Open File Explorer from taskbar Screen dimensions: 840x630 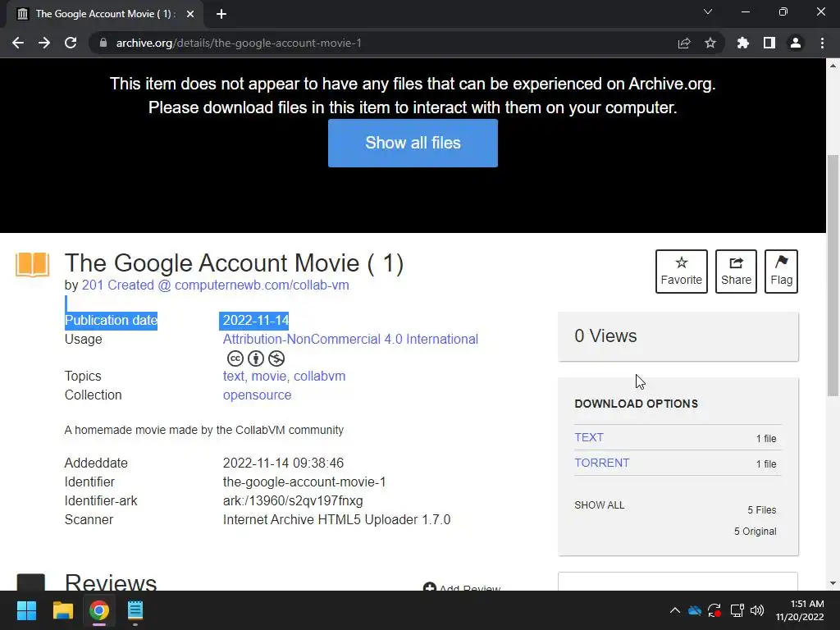pyautogui.click(x=62, y=610)
